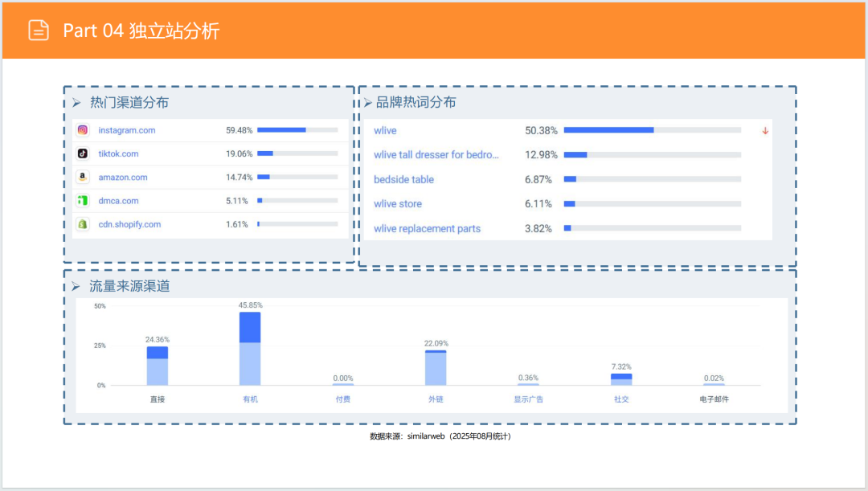
Task: Click the 0.02% value label
Action: point(714,378)
